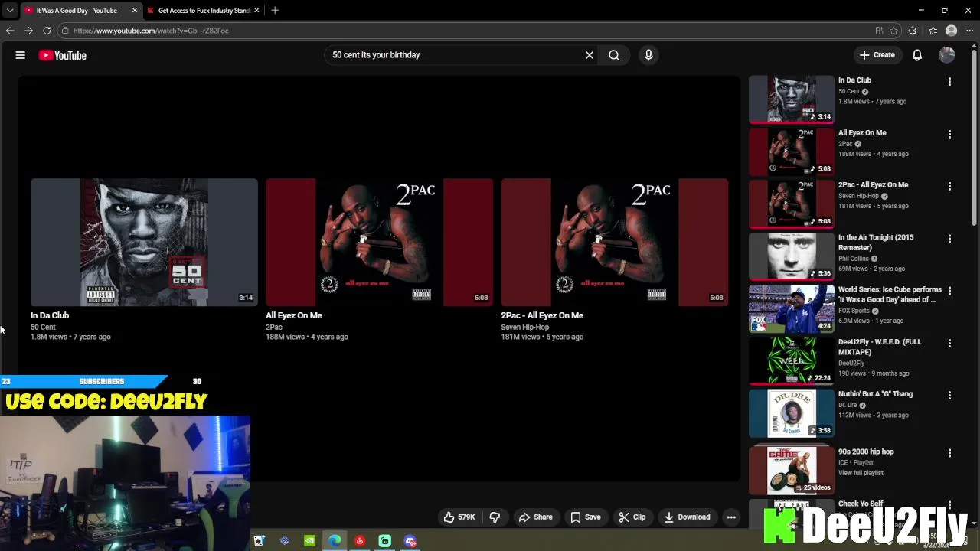Dislike the video
This screenshot has width=980, height=551.
495,517
